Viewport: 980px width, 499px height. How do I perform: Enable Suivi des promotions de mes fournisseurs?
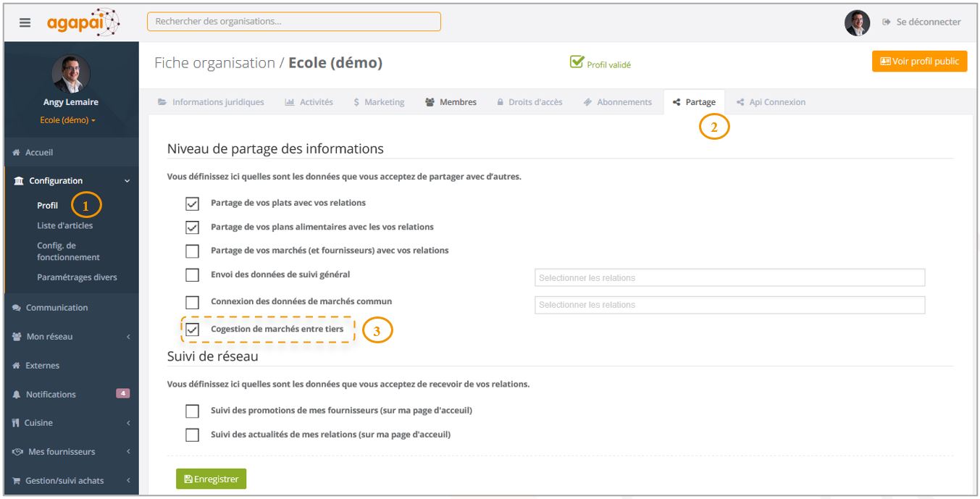pos(193,411)
